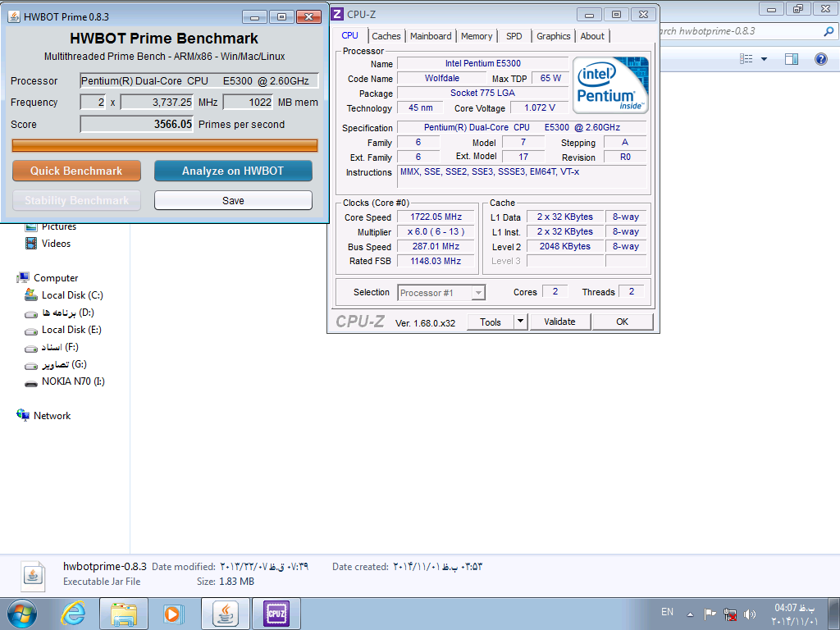Open the Processor #1 selection dropdown

tap(441, 293)
